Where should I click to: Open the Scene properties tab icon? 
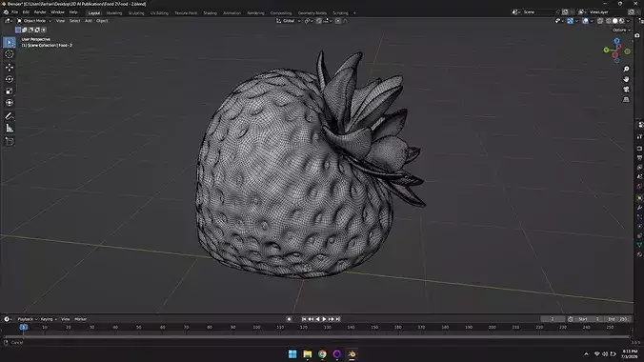[x=639, y=176]
